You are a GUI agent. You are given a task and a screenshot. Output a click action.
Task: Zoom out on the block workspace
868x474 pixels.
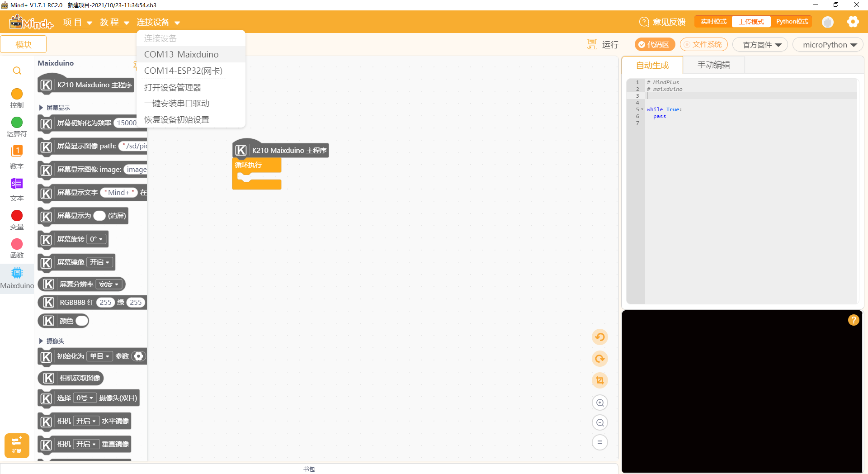click(600, 422)
